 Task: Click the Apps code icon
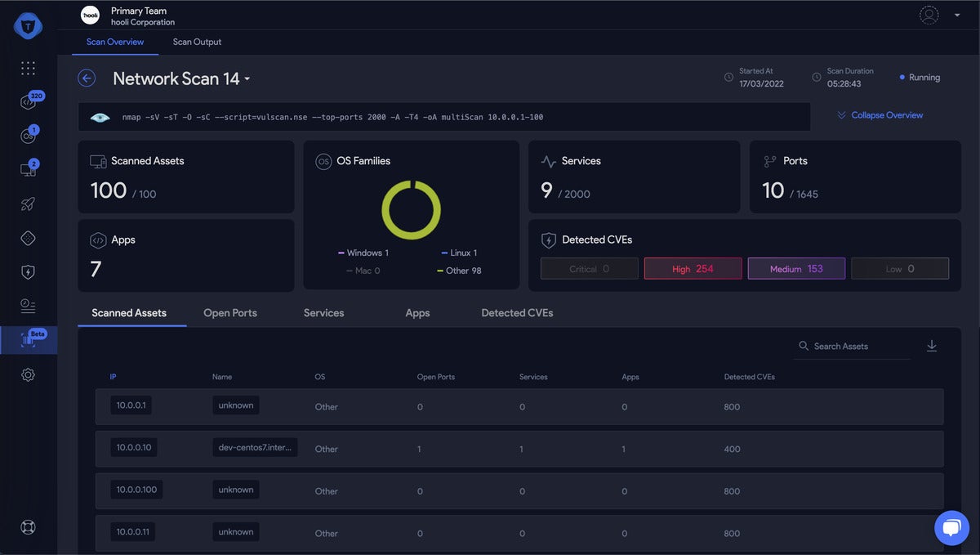[x=98, y=240]
